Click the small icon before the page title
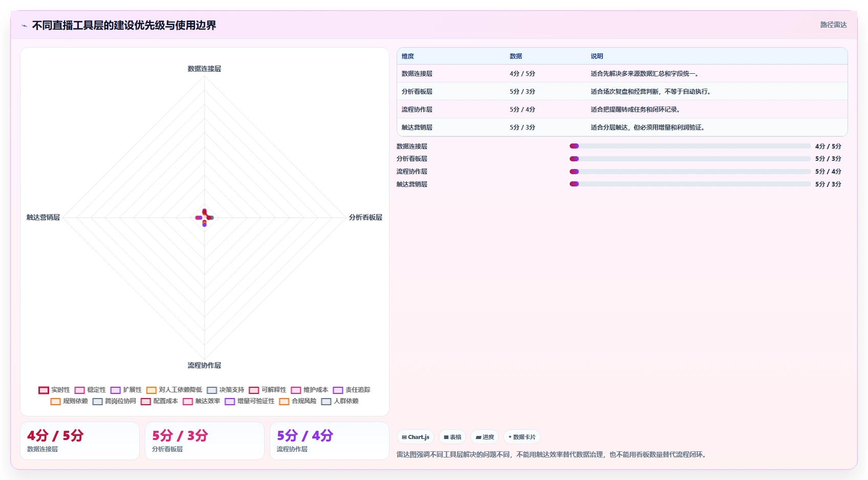The image size is (868, 480). click(x=24, y=26)
